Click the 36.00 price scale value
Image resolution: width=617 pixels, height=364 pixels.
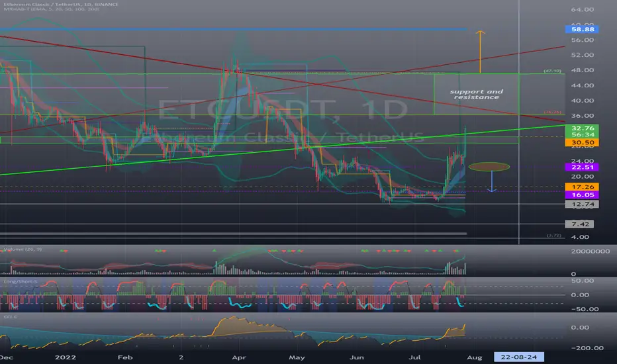(x=583, y=116)
